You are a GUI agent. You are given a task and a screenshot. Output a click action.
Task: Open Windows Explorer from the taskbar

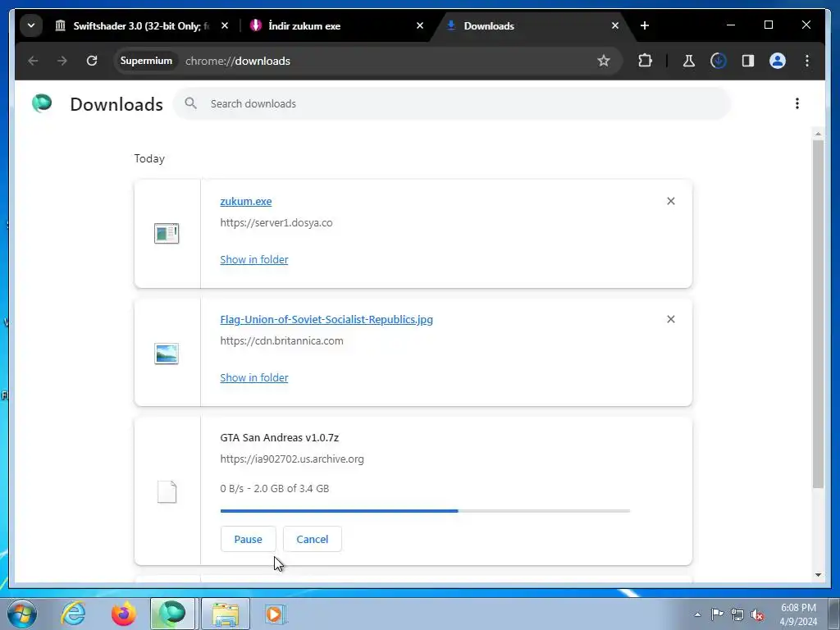226,614
